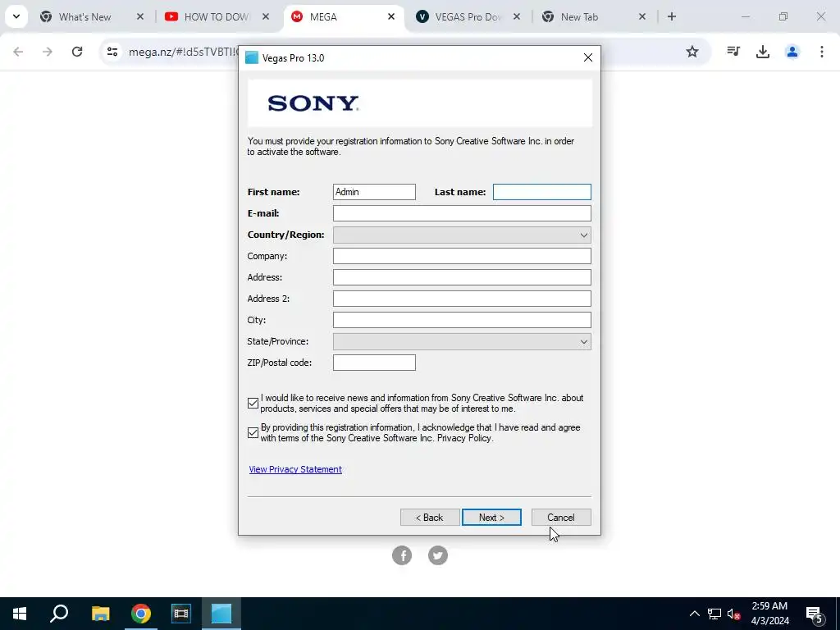The image size is (840, 630).
Task: Focus the Last name field
Action: coord(541,192)
